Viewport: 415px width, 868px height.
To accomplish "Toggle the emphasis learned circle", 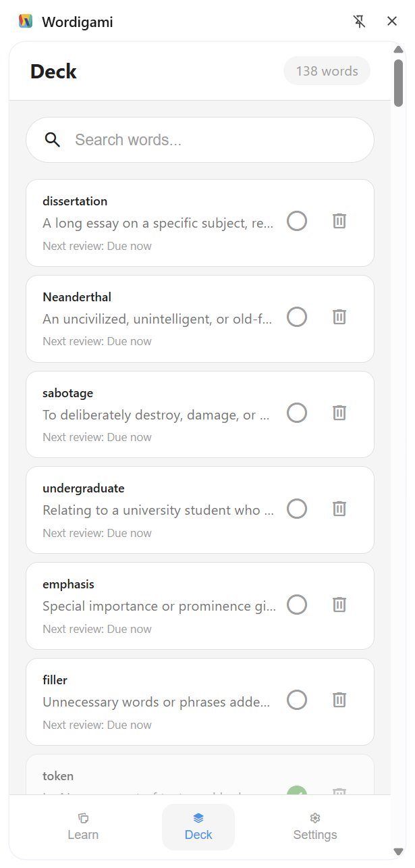I will 297,605.
